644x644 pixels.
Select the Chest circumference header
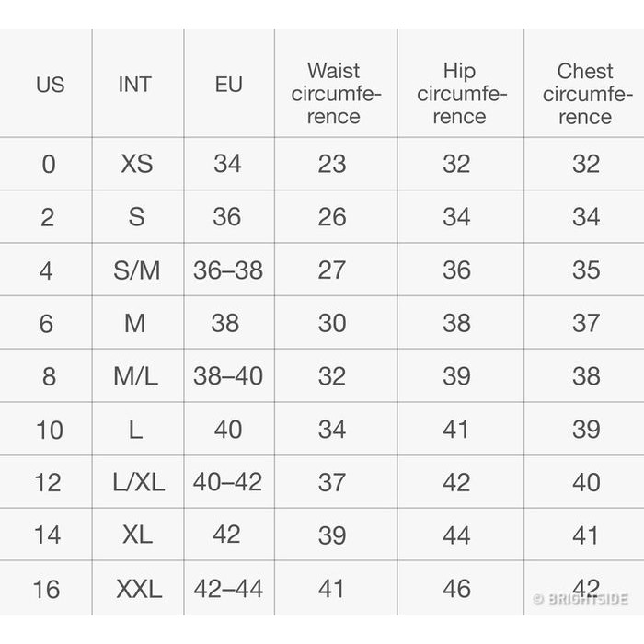click(x=586, y=94)
